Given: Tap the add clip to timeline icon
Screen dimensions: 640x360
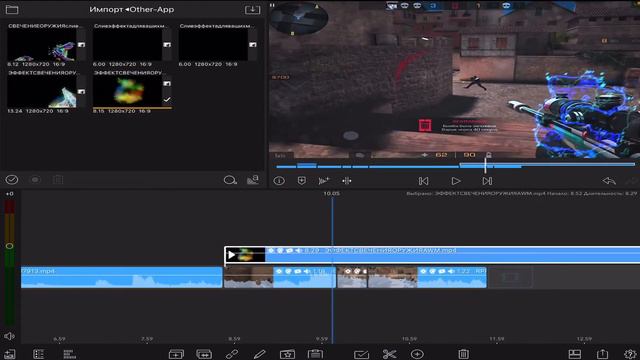Looking at the screenshot, I should (x=324, y=180).
